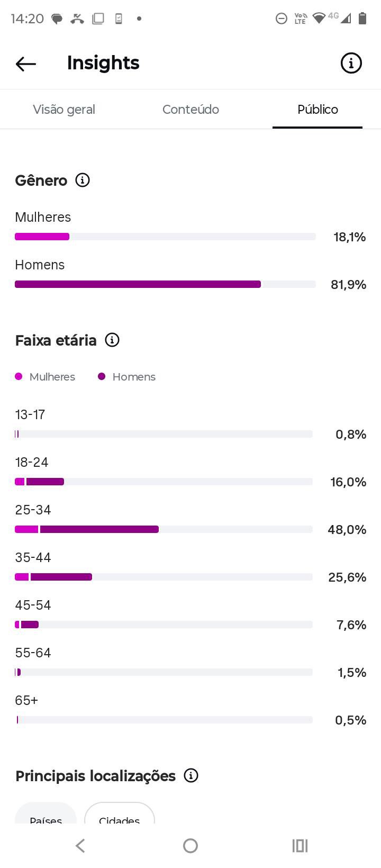Switch to the Visão geral tab
The image size is (381, 868).
(x=64, y=110)
